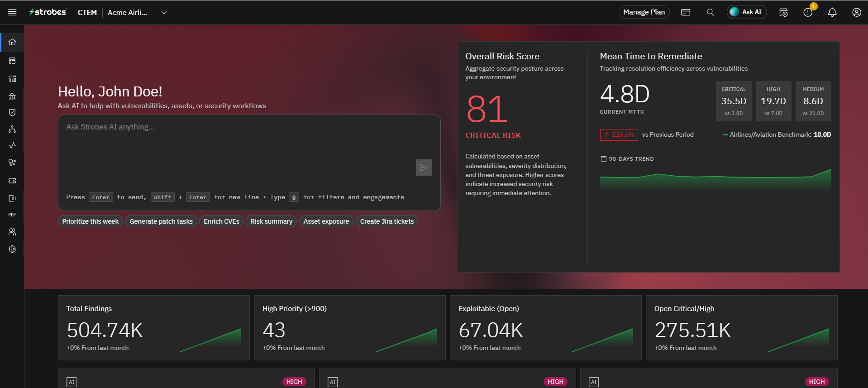Expand the Acme Airli... organization dropdown
The image size is (868, 388).
coord(138,12)
